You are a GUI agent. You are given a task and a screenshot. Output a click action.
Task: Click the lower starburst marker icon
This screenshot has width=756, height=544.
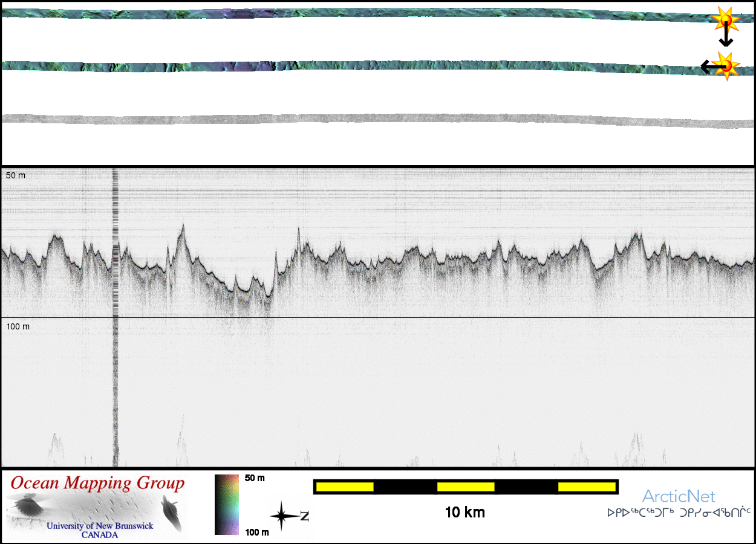(726, 65)
